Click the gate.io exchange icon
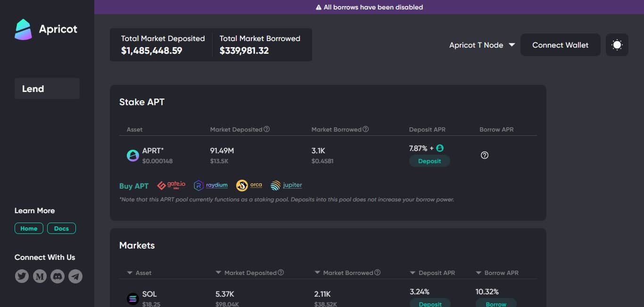The height and width of the screenshot is (307, 644). pyautogui.click(x=161, y=185)
